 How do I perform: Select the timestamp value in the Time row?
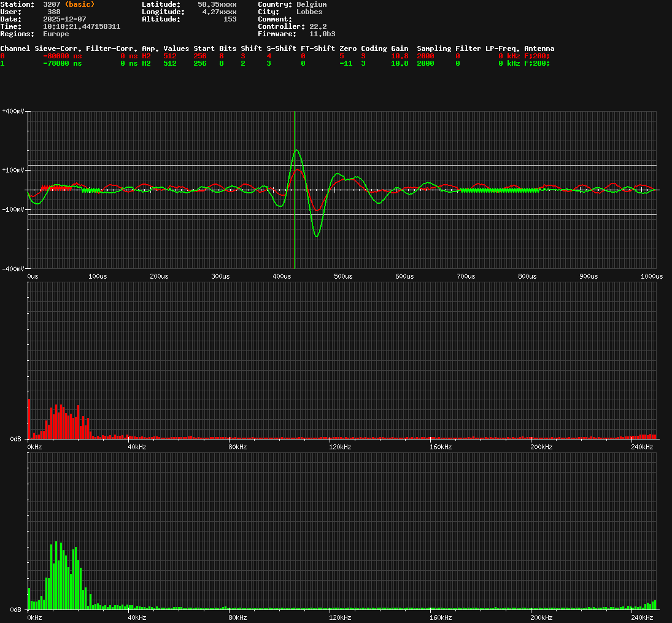(82, 26)
